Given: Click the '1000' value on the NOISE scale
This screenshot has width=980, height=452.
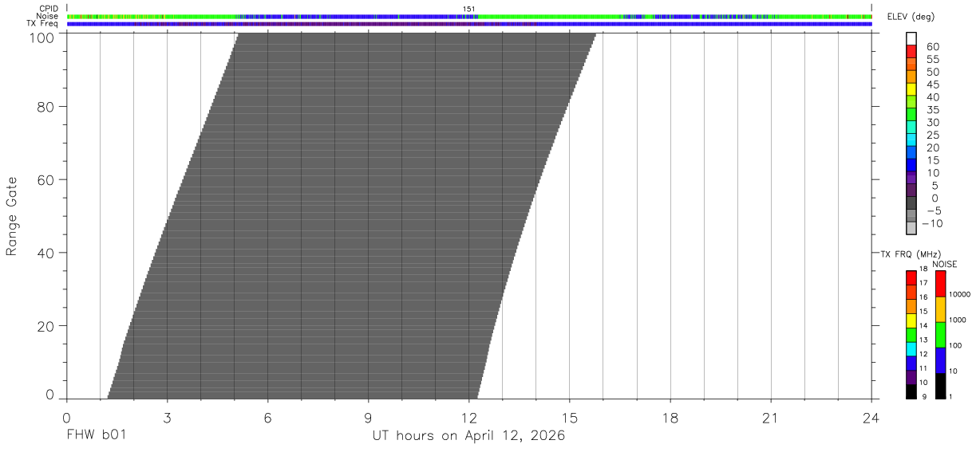Looking at the screenshot, I should pyautogui.click(x=958, y=320).
